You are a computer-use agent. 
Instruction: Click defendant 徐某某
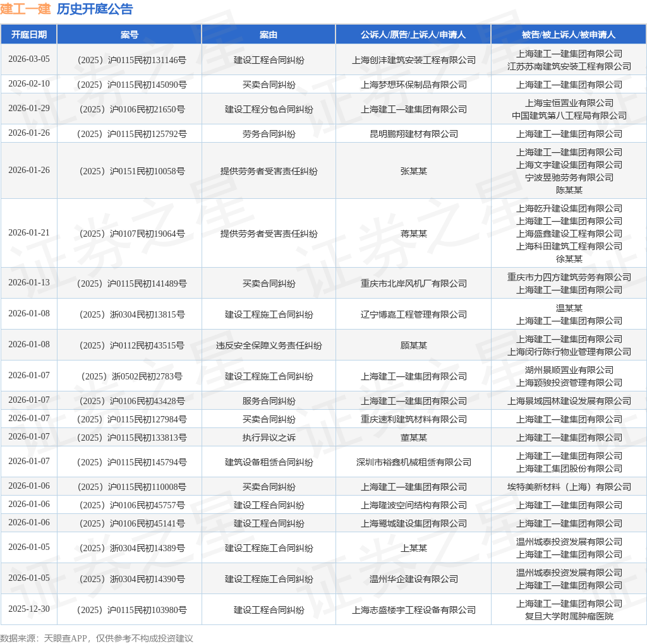[x=569, y=259]
